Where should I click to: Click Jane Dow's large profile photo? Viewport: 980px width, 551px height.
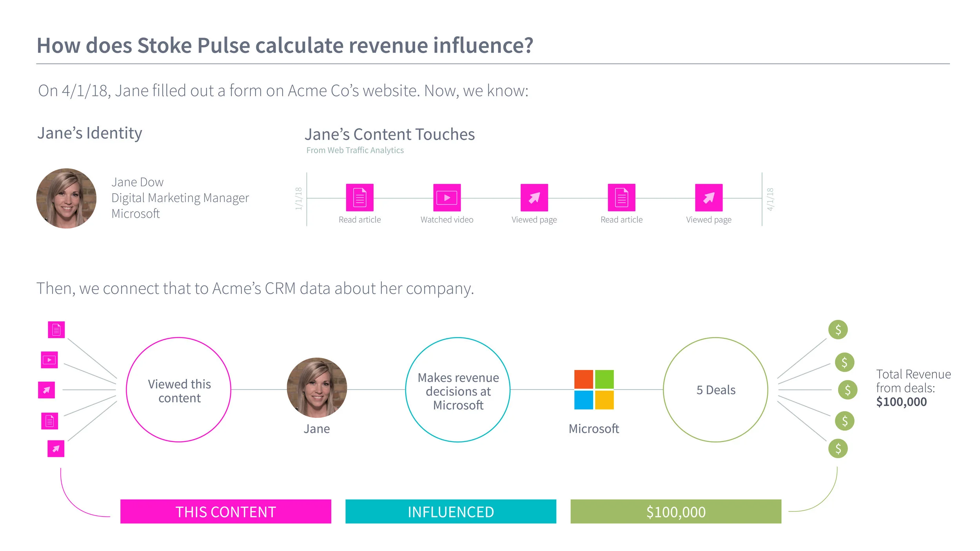(x=66, y=198)
